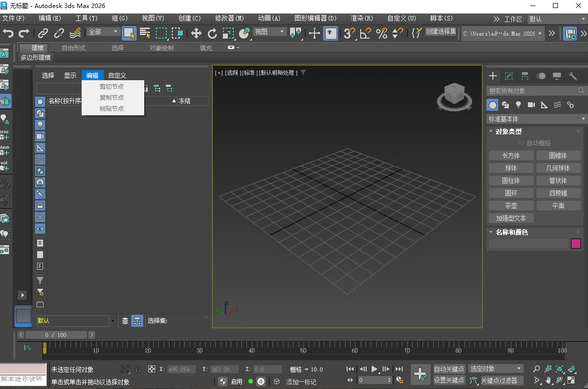
Task: Enable the 自动栅格 (AutoGrid) checkbox
Action: click(x=521, y=142)
